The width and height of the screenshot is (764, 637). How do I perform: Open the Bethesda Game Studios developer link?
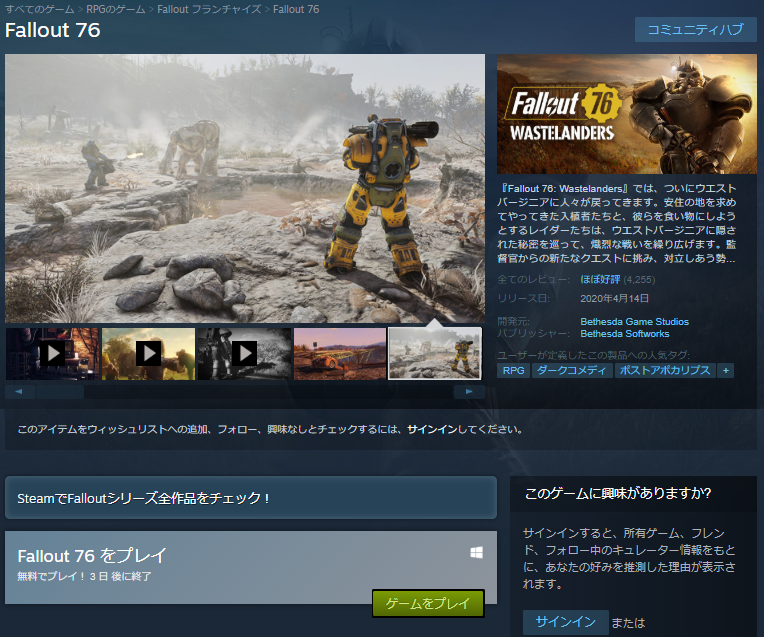click(634, 322)
